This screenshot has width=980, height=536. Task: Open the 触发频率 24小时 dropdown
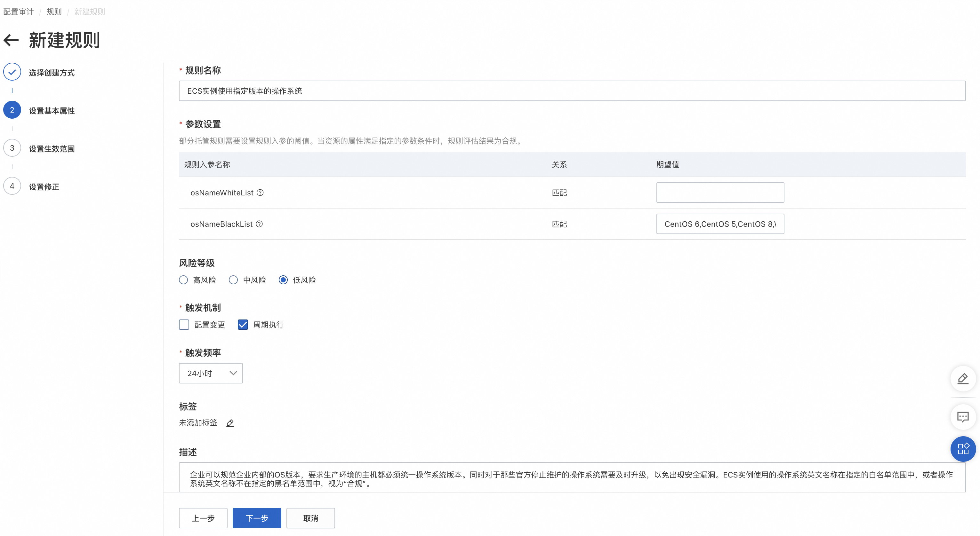[211, 373]
